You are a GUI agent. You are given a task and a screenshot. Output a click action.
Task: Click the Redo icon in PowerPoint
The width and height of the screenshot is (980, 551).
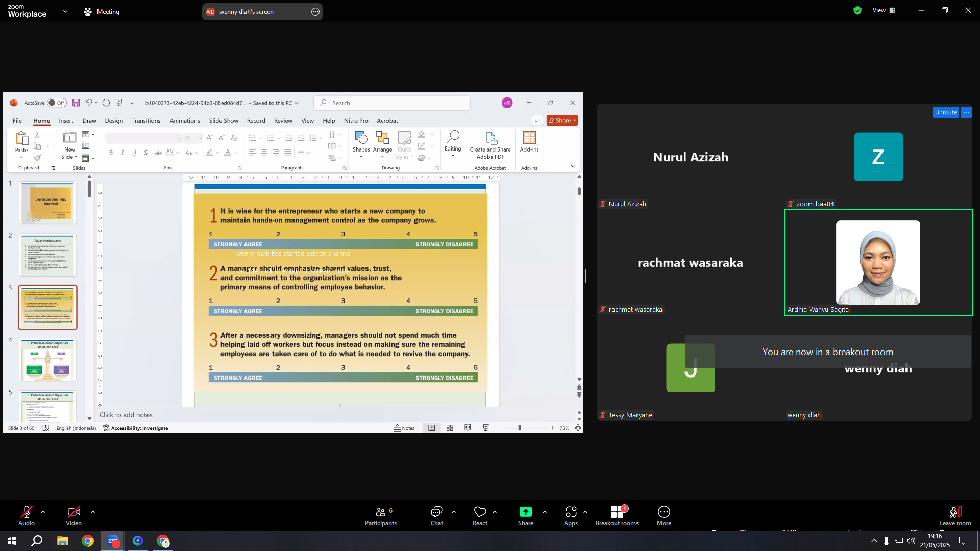(x=106, y=103)
